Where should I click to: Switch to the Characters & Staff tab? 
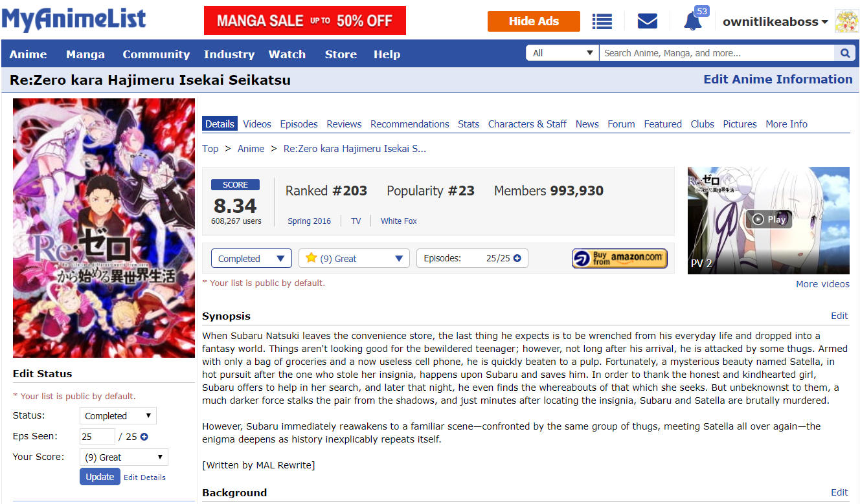527,124
